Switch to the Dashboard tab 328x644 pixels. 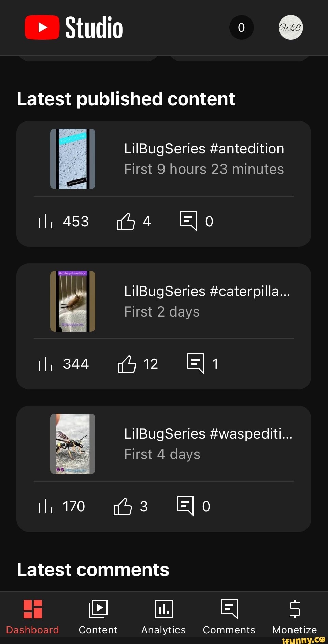[33, 617]
